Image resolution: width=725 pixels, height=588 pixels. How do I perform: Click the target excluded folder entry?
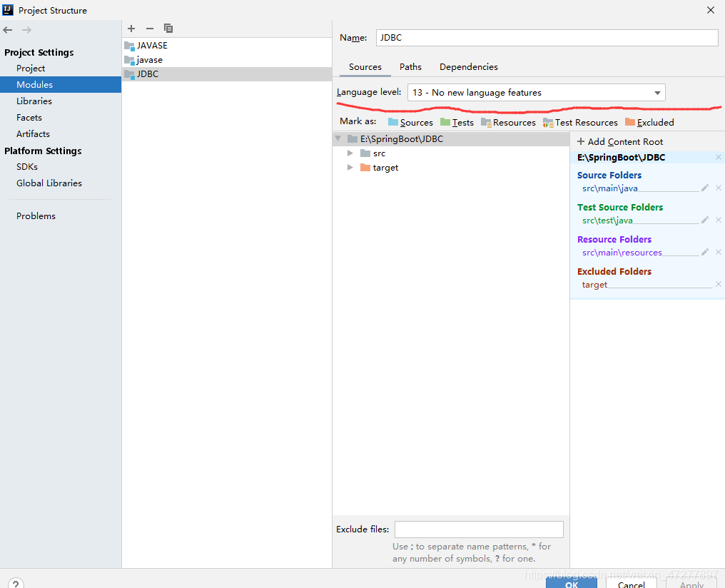point(594,285)
